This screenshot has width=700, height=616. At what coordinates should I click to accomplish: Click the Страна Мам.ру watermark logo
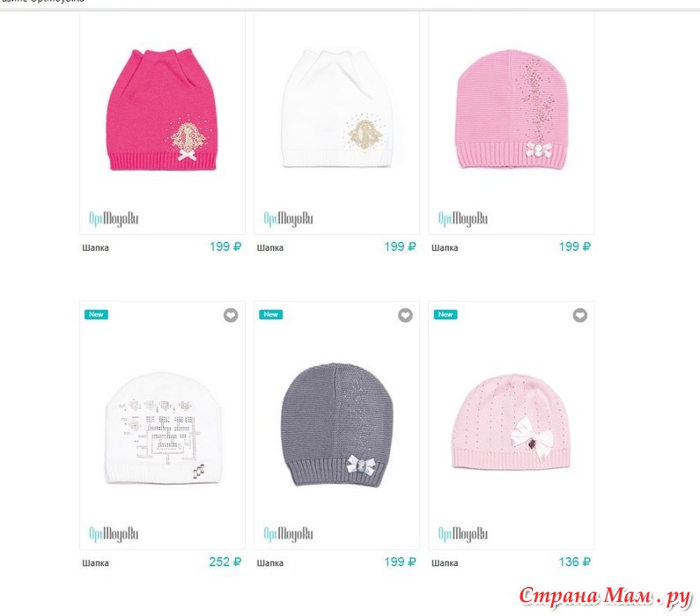point(606,597)
